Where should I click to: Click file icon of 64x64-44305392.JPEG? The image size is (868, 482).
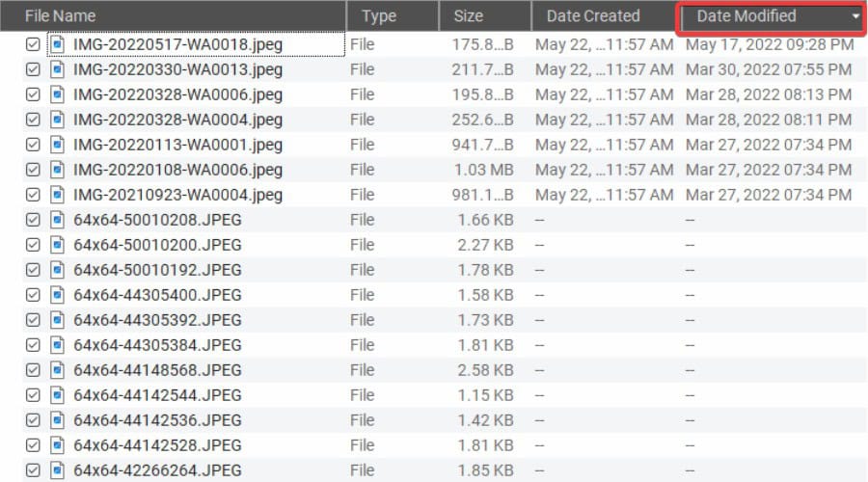57,320
